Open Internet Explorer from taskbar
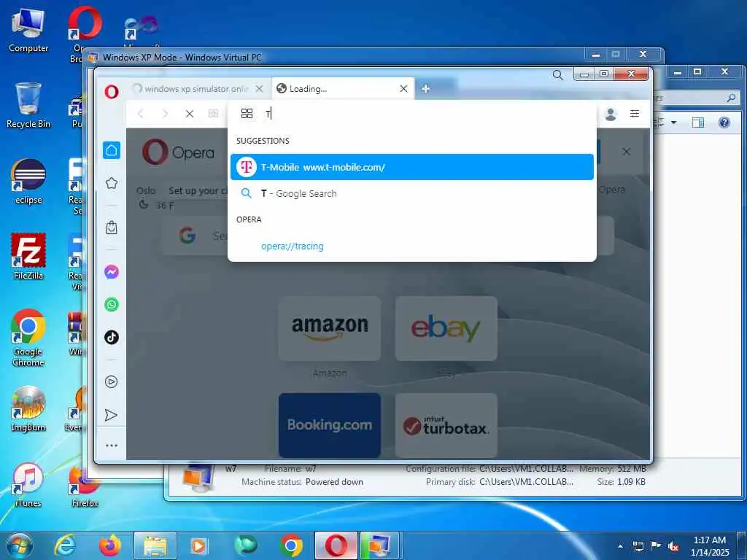Viewport: 747px width, 560px height. tap(65, 545)
